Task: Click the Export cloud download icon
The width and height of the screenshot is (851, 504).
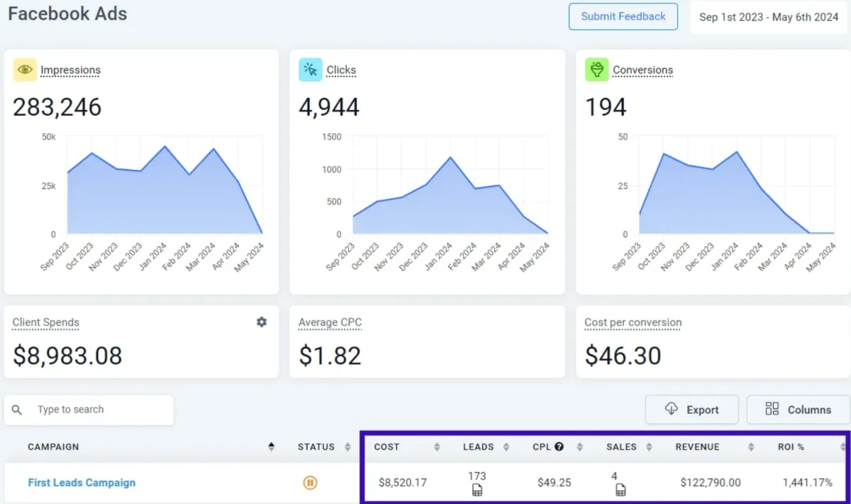Action: [x=671, y=409]
